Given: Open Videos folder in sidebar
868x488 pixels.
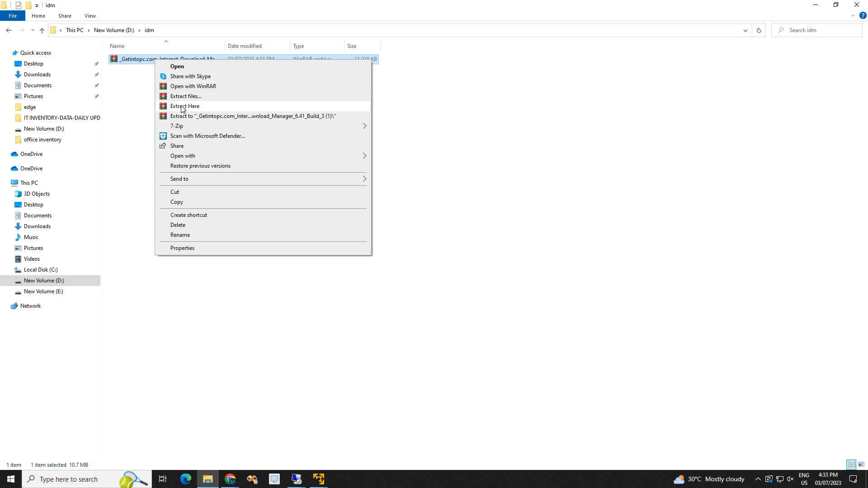Looking at the screenshot, I should (x=32, y=259).
